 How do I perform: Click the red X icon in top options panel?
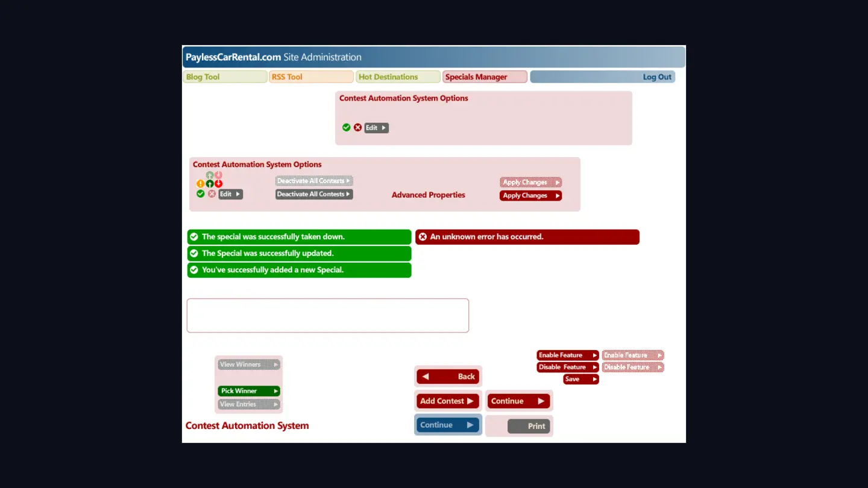click(357, 128)
